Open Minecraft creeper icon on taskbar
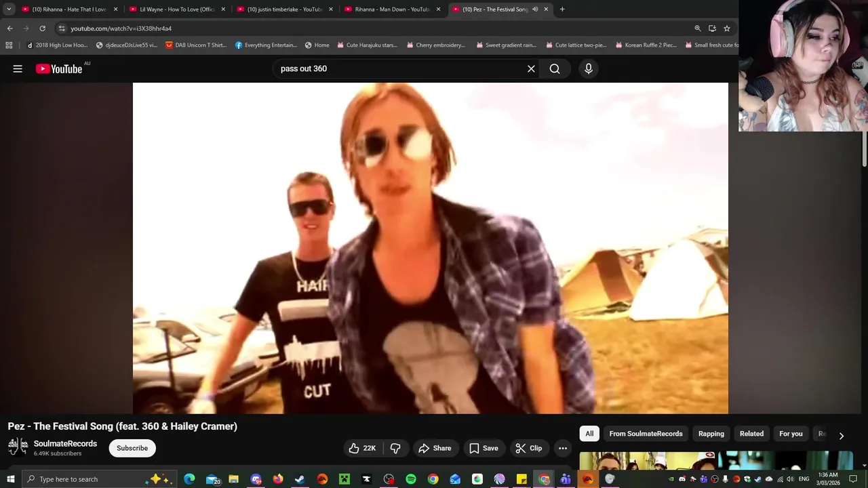 pos(344,479)
